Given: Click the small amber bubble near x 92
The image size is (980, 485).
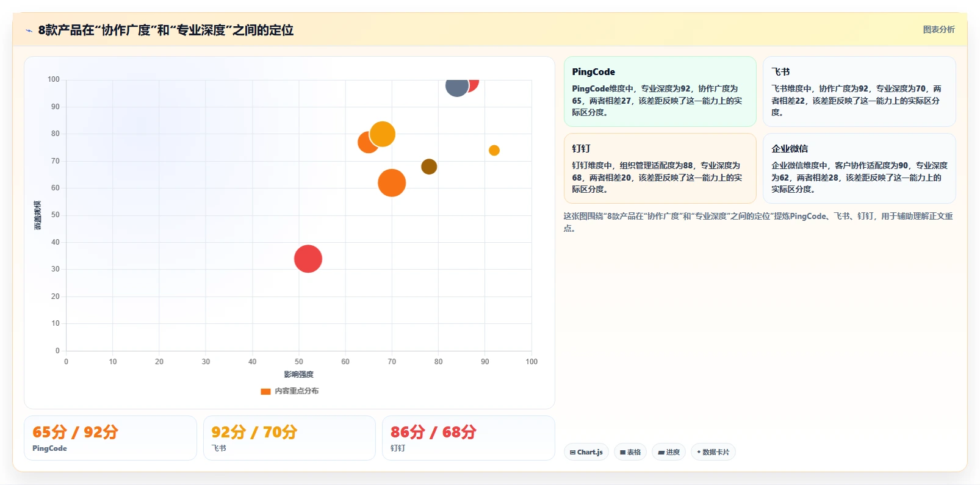Looking at the screenshot, I should click(x=494, y=150).
